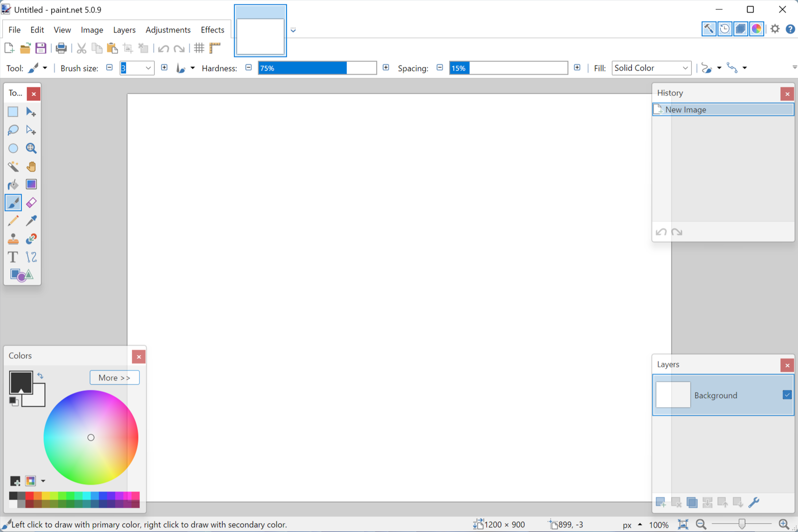Click the Hardness slider bar
Image resolution: width=798 pixels, height=532 pixels.
(x=317, y=68)
